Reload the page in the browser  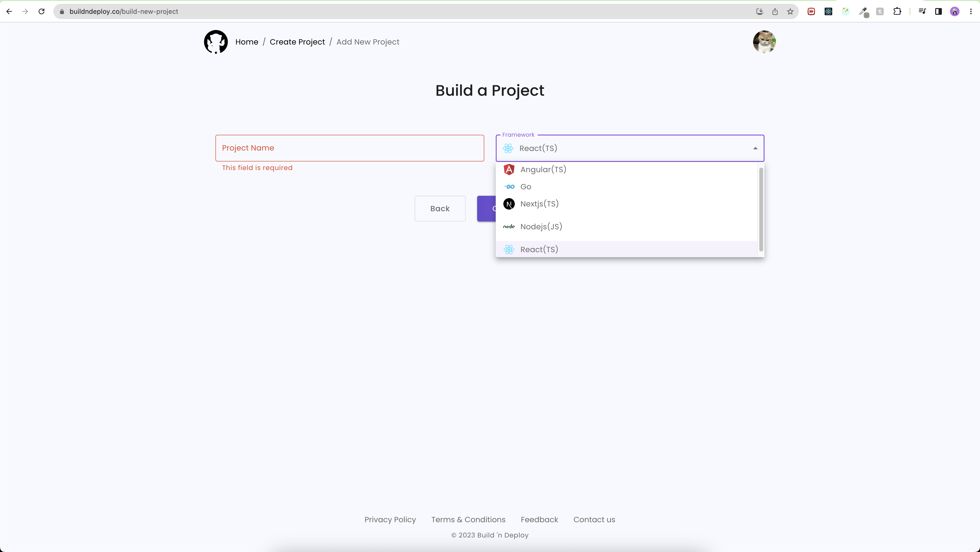coord(41,11)
